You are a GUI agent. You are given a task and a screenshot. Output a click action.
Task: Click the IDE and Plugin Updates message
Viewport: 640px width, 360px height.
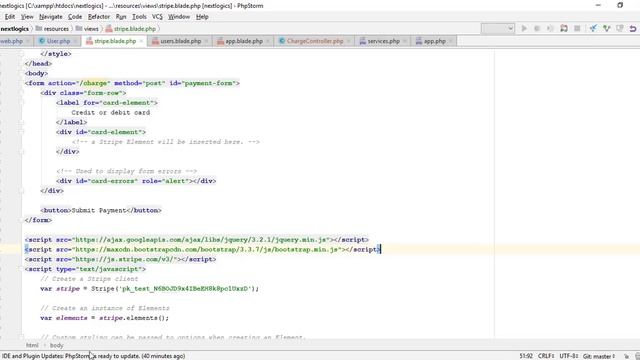click(93, 356)
